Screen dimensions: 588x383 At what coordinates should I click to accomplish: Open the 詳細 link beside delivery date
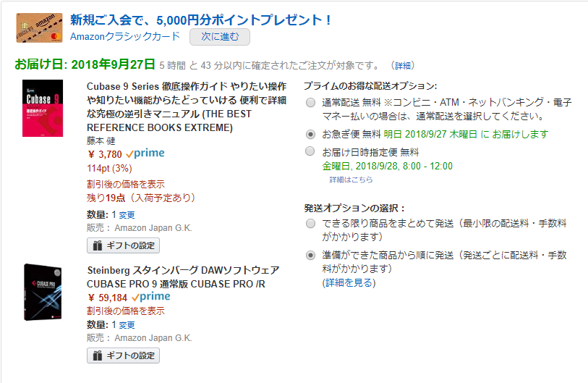(403, 66)
